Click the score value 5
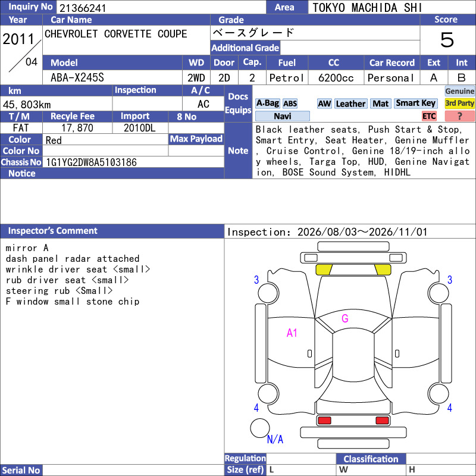Viewport: 476px width, 476px height. [447, 40]
